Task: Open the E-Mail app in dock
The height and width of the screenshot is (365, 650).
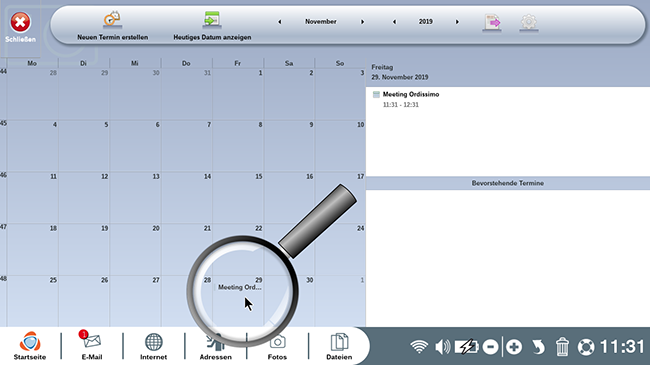Action: click(91, 346)
